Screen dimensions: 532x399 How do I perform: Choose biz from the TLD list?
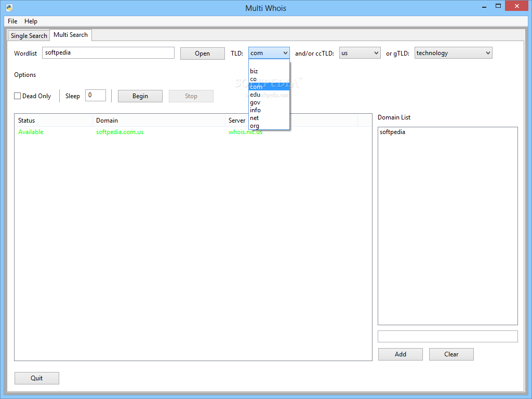point(269,71)
